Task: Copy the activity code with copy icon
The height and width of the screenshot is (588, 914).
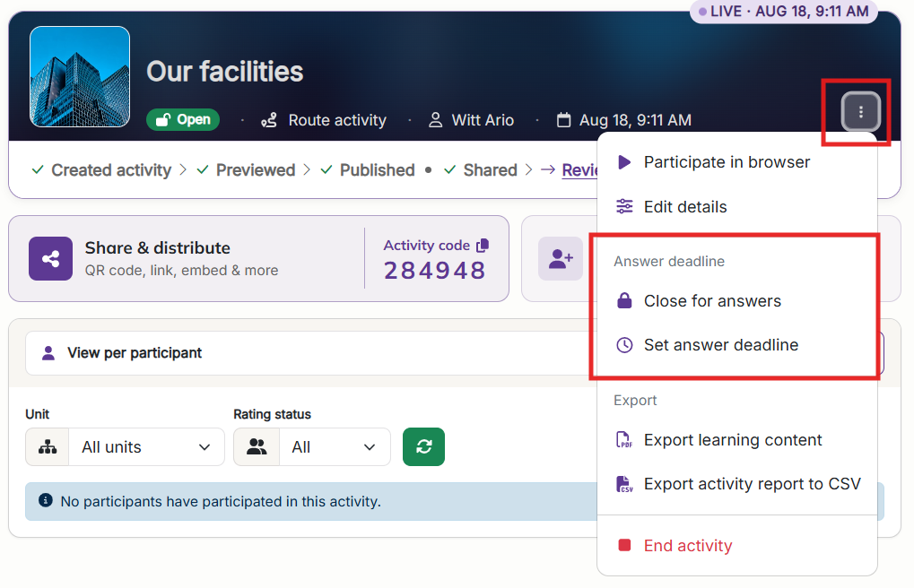Action: coord(482,246)
